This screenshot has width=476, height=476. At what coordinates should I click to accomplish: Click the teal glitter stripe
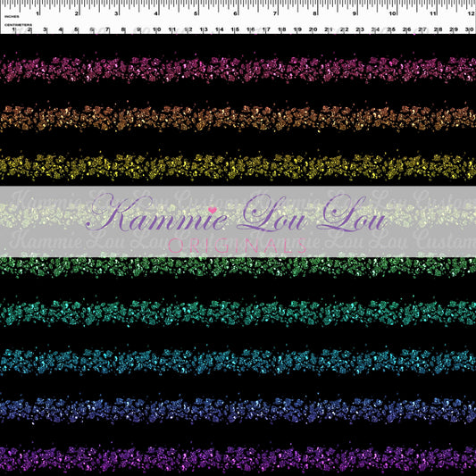pyautogui.click(x=238, y=313)
